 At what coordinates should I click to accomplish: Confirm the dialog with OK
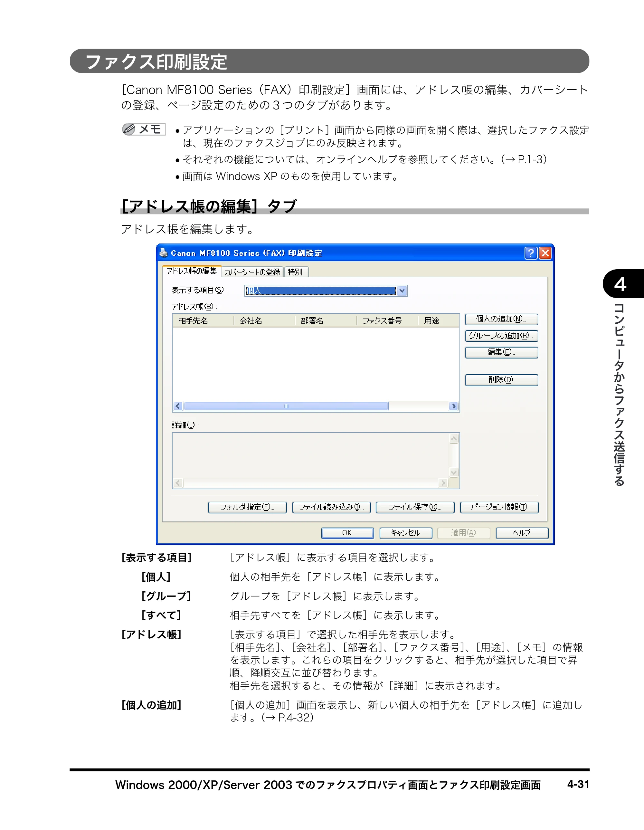click(347, 533)
